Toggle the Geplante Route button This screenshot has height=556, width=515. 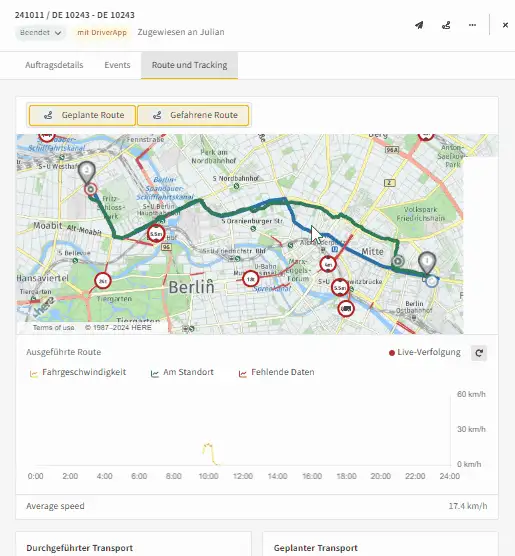click(x=82, y=115)
